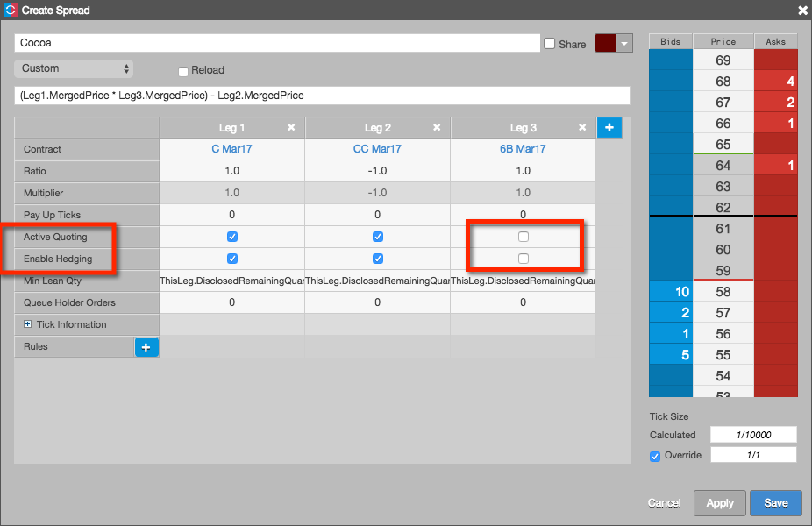812x526 pixels.
Task: Click the app logo in title bar
Action: [11, 10]
